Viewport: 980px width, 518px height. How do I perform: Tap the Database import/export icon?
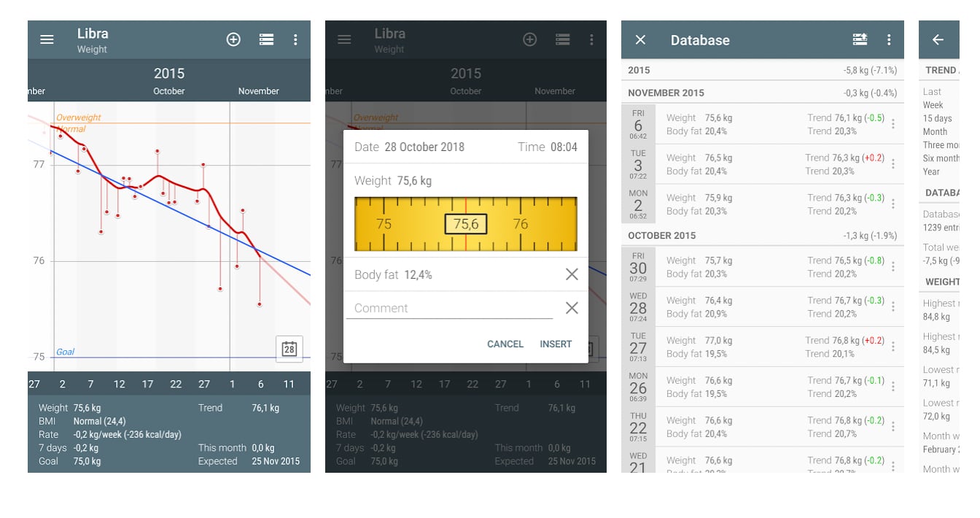(x=860, y=40)
